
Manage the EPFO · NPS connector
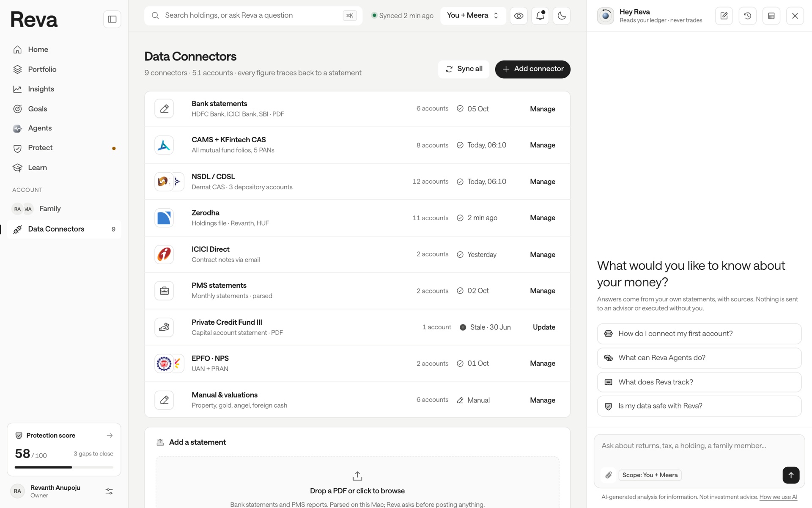(x=543, y=364)
